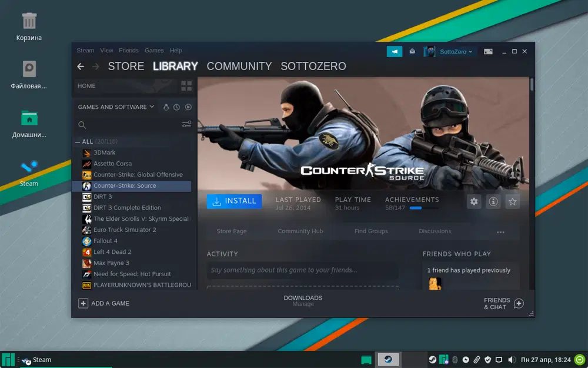Viewport: 588px width, 368px height.
Task: Click the Steam tray icon in taskbar
Action: pos(432,360)
